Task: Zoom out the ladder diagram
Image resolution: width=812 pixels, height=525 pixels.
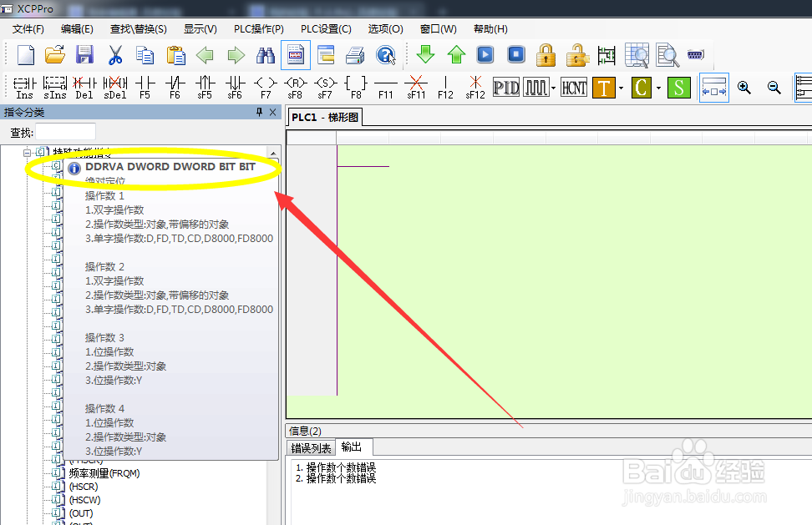Action: coord(774,88)
